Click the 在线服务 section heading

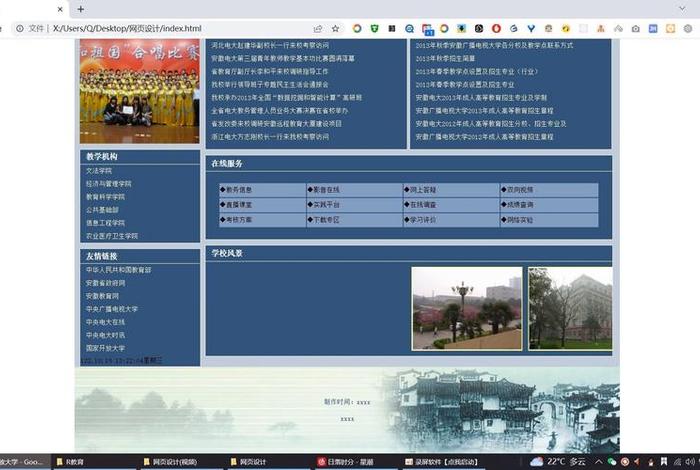[227, 163]
